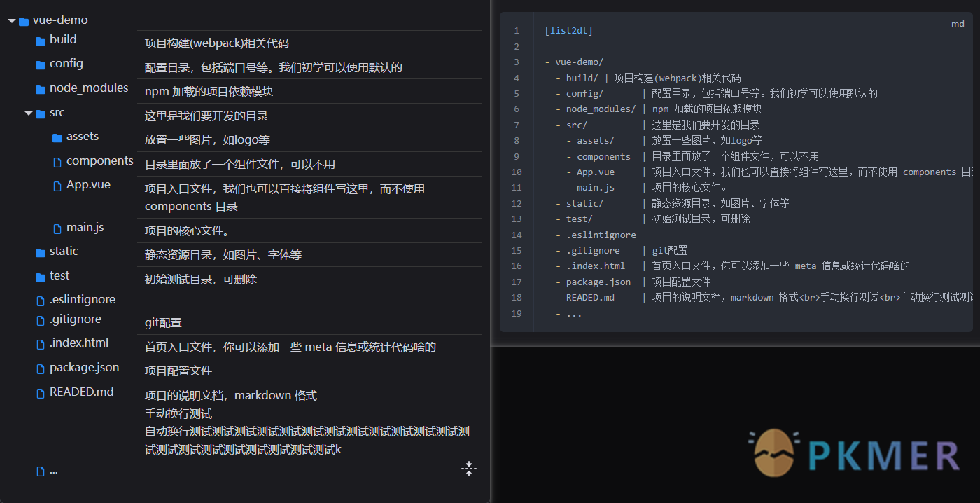Click the test folder icon
Screen dimensions: 980x503
coord(41,277)
